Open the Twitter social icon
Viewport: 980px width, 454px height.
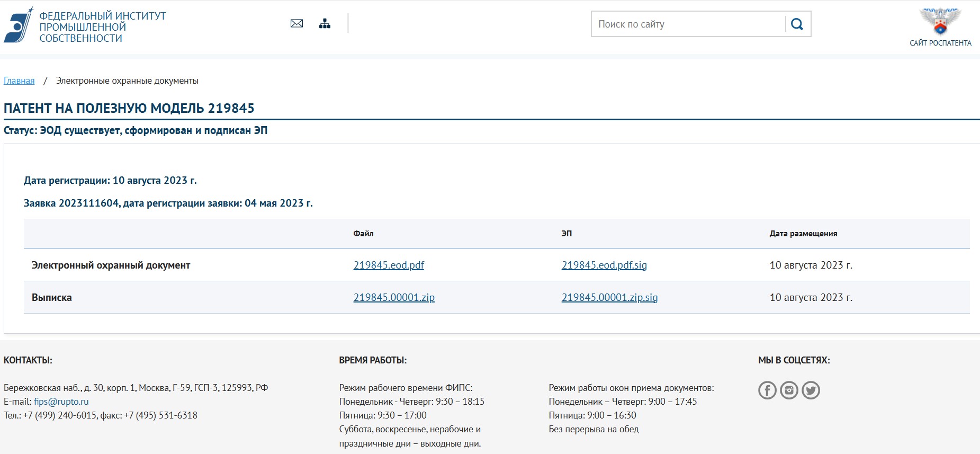811,390
